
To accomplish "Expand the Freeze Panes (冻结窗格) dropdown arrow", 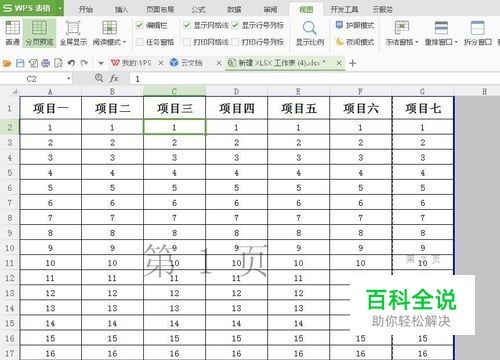I will coord(417,42).
